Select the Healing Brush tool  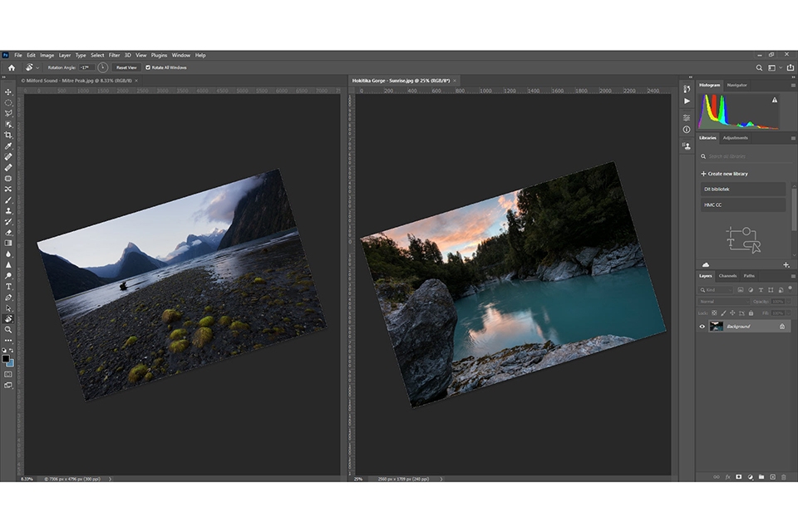pos(8,155)
